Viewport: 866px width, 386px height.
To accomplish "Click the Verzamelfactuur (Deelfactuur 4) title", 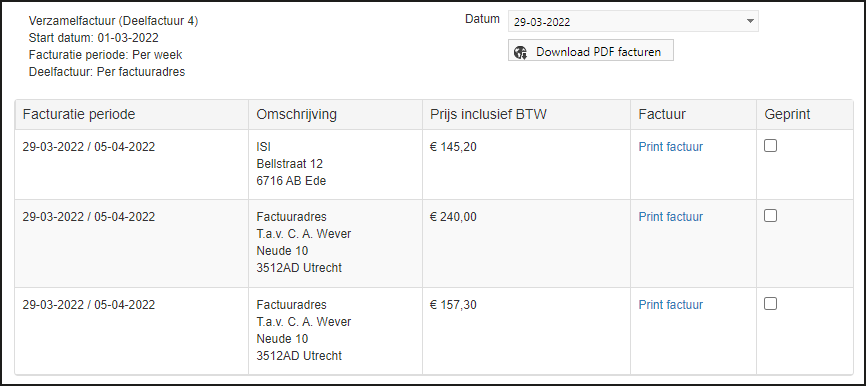I will (x=113, y=21).
